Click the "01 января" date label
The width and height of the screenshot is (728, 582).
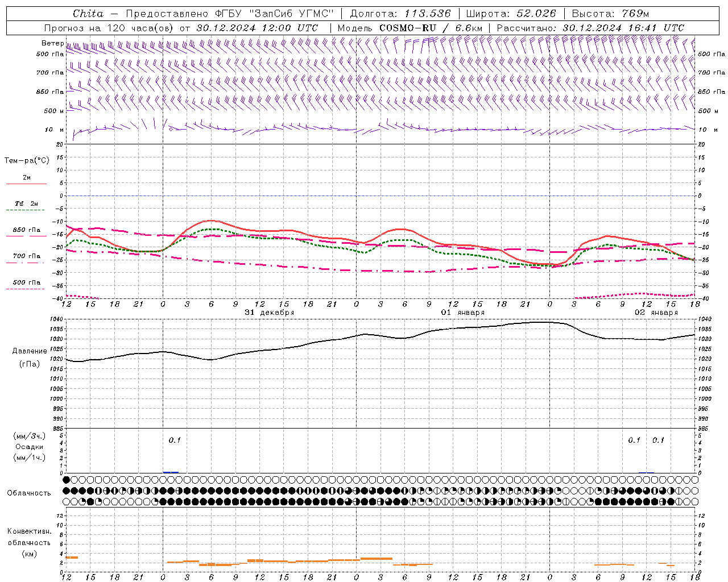463,313
